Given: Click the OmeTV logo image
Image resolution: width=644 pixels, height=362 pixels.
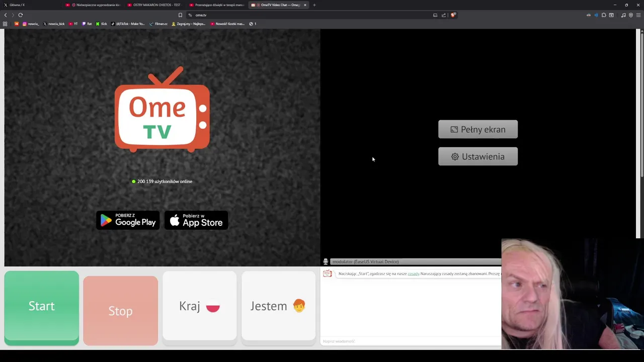Looking at the screenshot, I should [162, 110].
